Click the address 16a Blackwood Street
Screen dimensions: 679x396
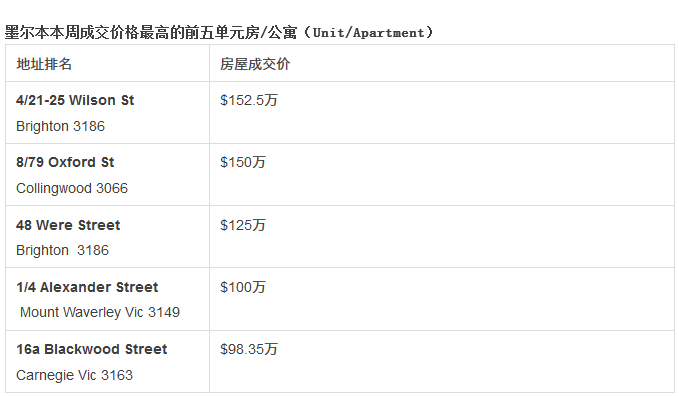click(91, 349)
